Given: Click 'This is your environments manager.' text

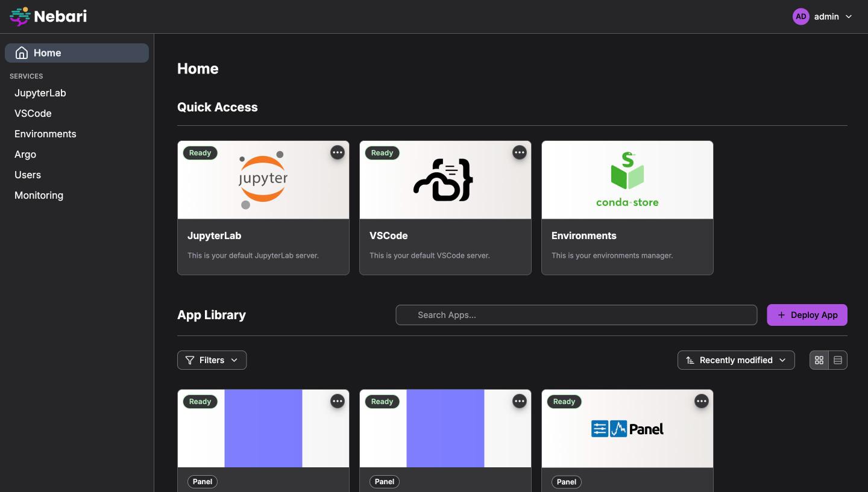Looking at the screenshot, I should click(x=612, y=255).
